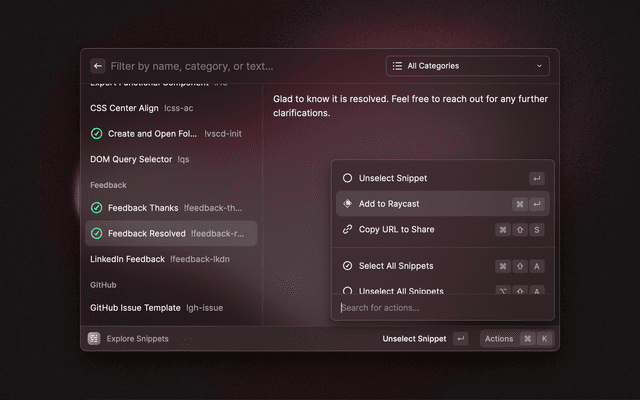Open the Actions menu in footer
This screenshot has height=400, width=640.
pos(499,339)
